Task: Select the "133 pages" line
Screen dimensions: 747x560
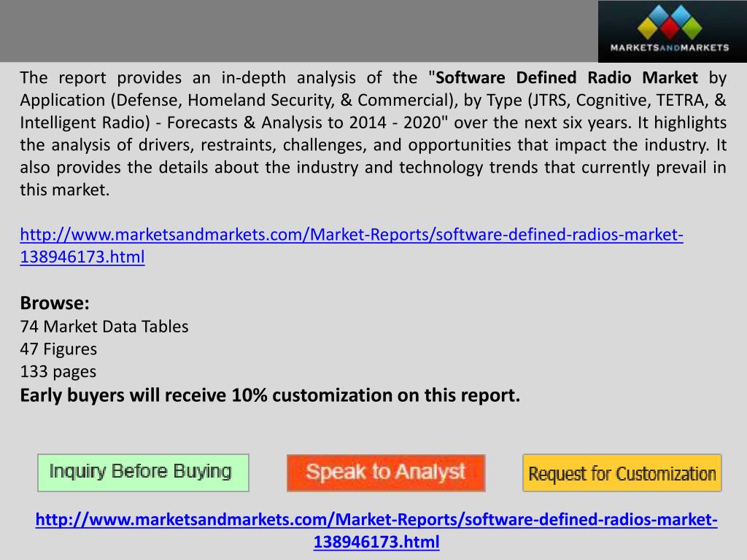Action: pyautogui.click(x=58, y=371)
